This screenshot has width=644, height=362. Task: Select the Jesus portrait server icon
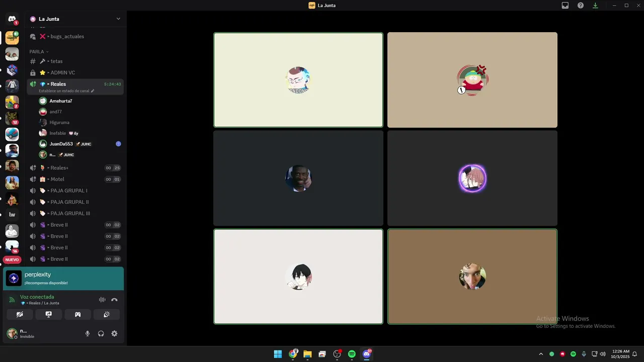[12, 183]
